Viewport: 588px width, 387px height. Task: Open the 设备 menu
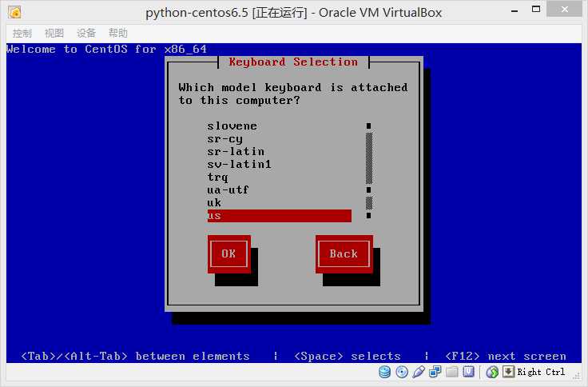click(86, 33)
